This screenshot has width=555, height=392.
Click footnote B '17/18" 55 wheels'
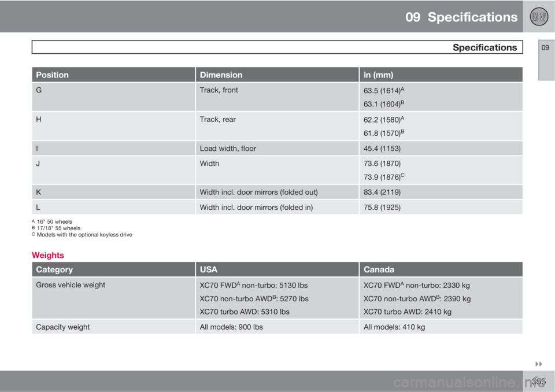(56, 228)
